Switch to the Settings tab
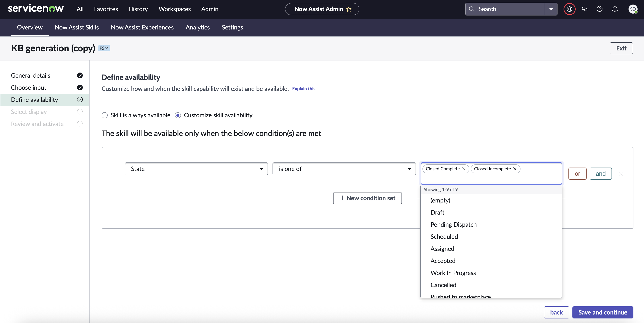 point(232,27)
